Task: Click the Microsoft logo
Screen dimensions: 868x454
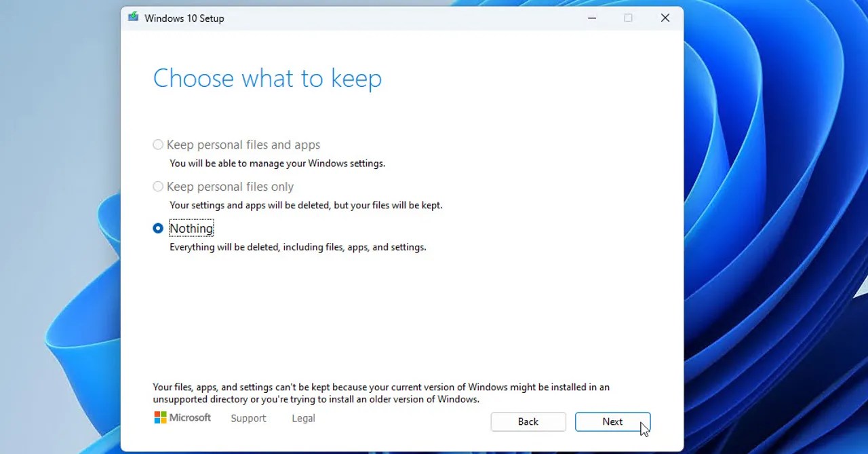Action: point(182,418)
